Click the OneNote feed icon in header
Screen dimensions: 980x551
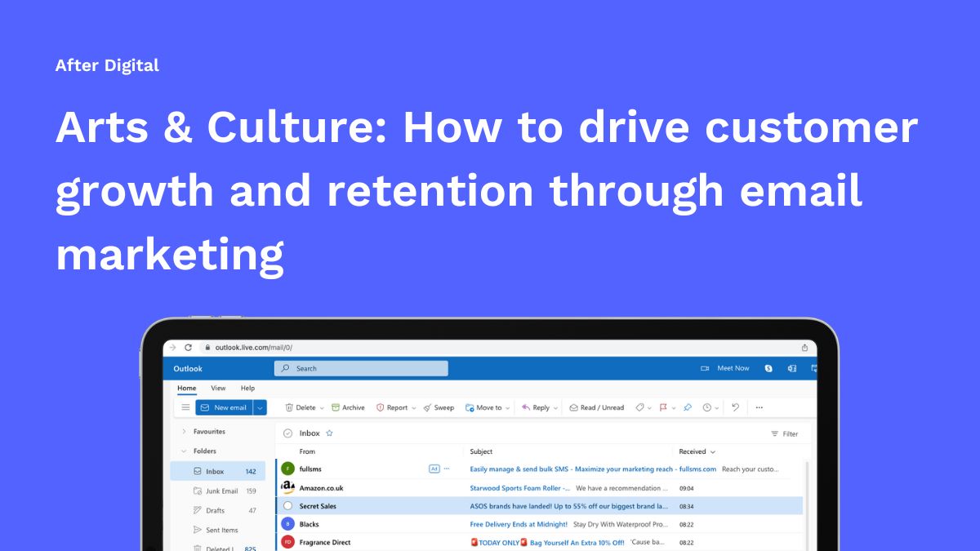point(791,368)
